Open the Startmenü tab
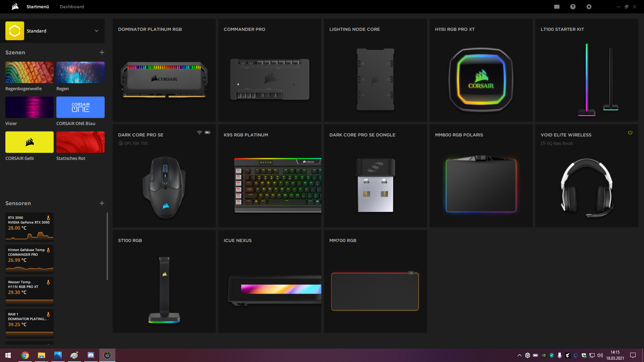Screen dimensions: 644x362 tap(38, 7)
